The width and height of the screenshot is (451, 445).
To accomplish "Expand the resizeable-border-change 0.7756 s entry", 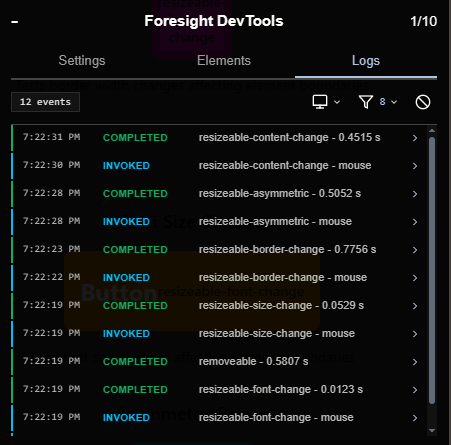I will [415, 250].
